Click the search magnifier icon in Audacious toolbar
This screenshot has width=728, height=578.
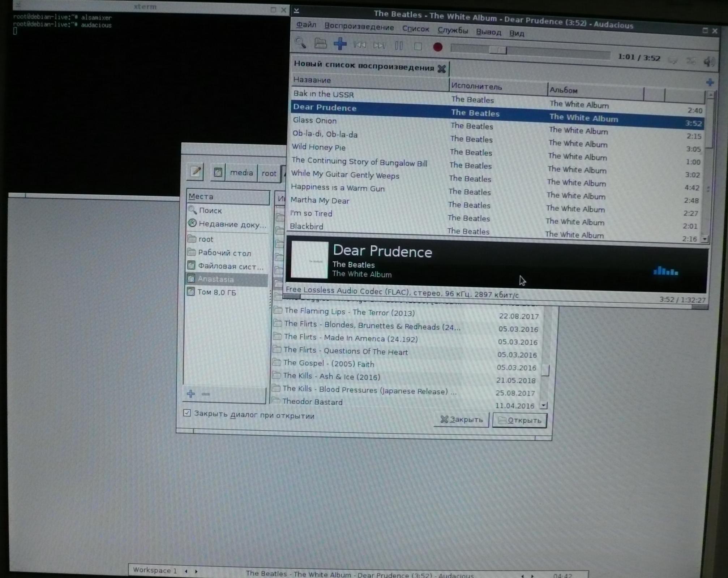point(300,43)
